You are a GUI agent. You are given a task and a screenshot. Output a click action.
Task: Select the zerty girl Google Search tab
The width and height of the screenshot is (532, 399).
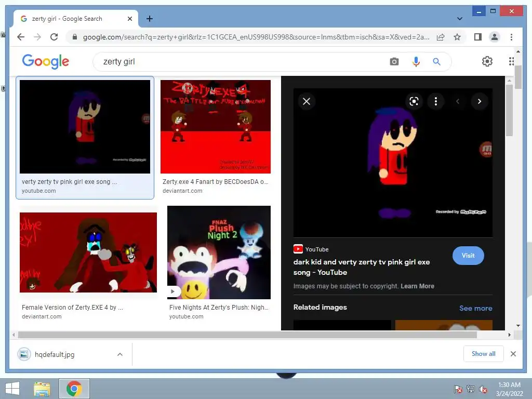click(x=75, y=19)
